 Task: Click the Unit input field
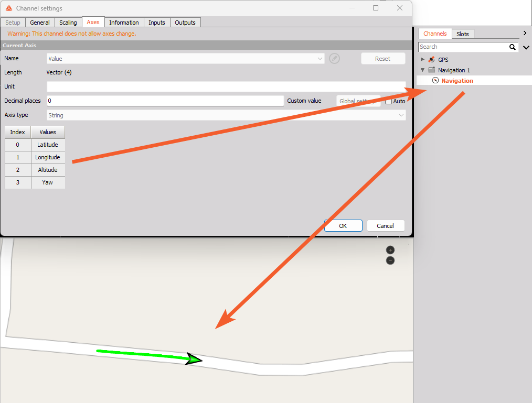[x=226, y=87]
